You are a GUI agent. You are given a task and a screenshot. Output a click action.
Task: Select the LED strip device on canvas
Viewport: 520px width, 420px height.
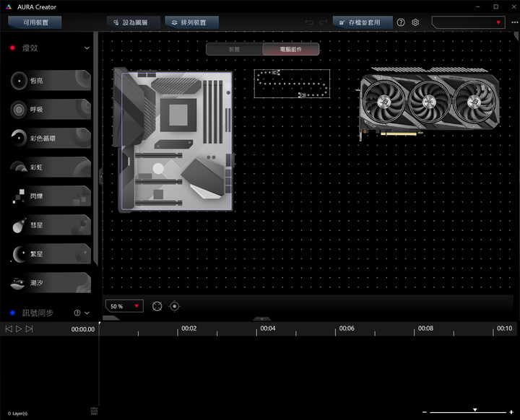292,84
